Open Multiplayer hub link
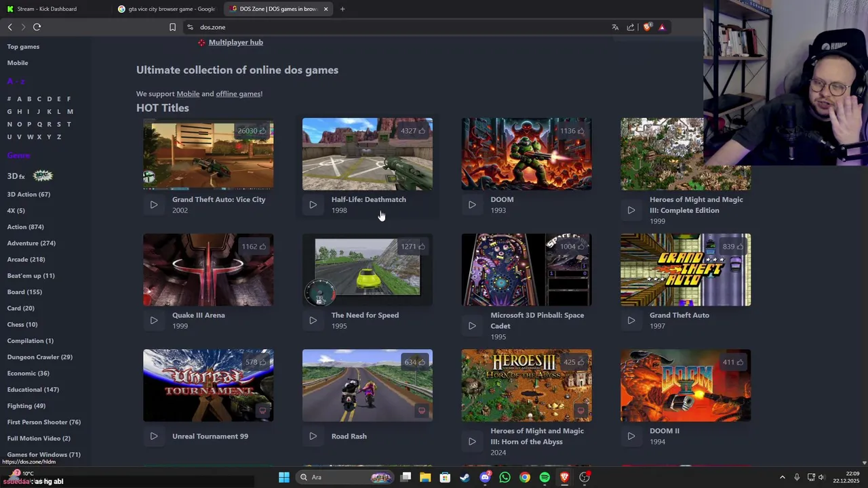868x488 pixels. click(x=235, y=42)
